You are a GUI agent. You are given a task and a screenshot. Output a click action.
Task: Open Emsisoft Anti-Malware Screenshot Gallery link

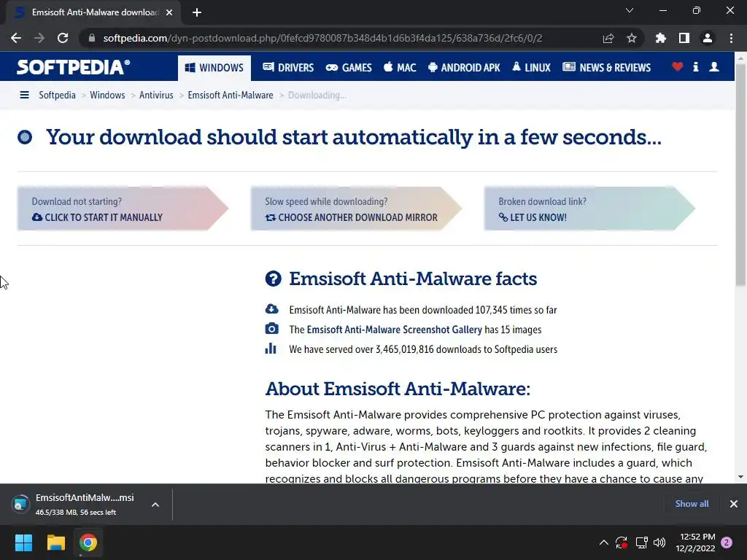tap(395, 330)
